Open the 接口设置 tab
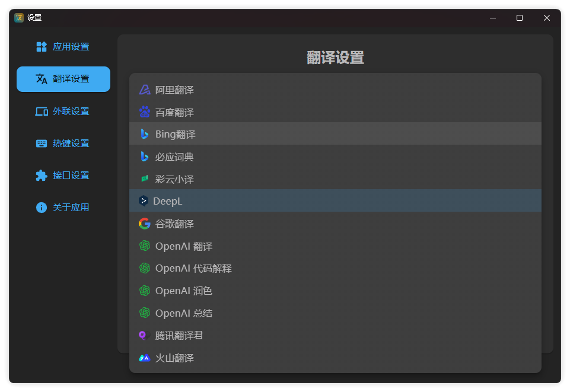This screenshot has width=570, height=392. click(63, 176)
